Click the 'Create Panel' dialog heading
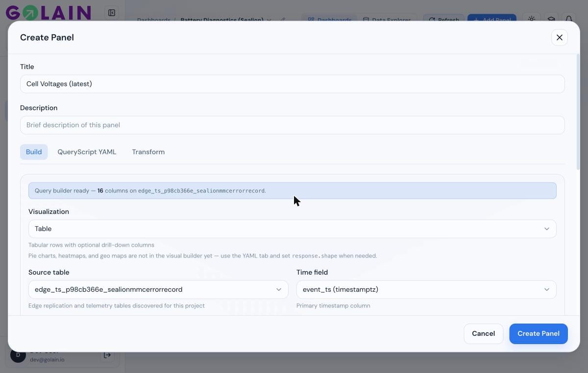Screen dimensions: 588x373 [x=47, y=37]
